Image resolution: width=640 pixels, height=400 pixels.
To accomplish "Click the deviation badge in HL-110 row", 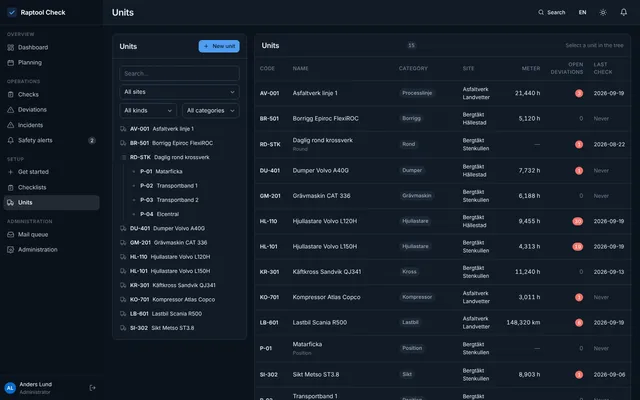I will 578,221.
